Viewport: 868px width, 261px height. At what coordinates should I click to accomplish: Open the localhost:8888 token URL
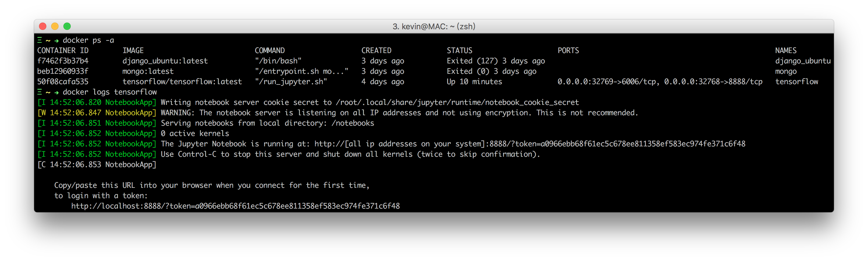[235, 206]
